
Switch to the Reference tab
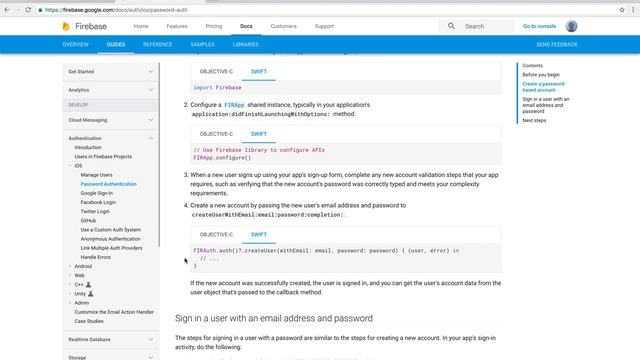click(x=158, y=44)
